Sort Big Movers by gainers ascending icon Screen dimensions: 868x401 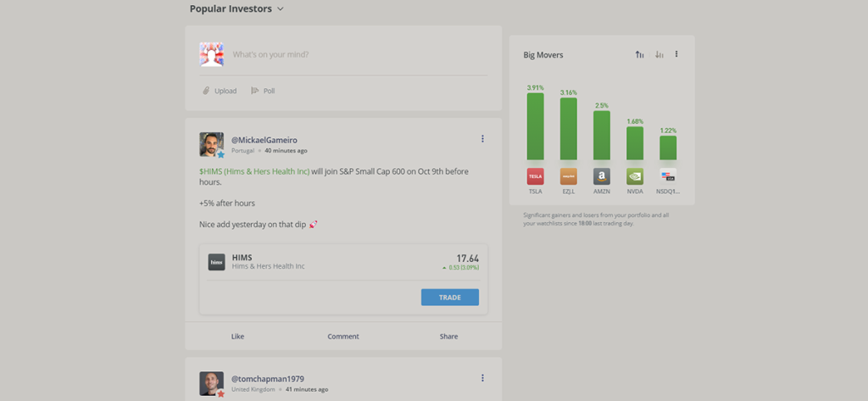coord(640,54)
